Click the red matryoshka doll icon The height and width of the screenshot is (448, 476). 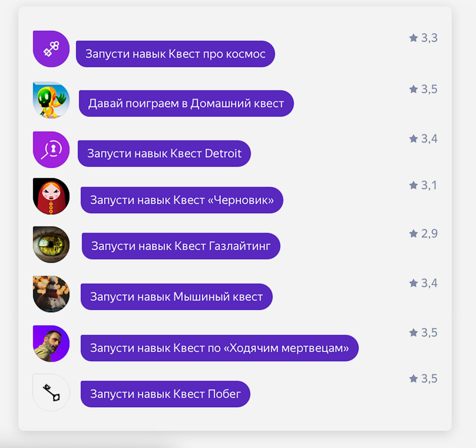[x=51, y=196]
